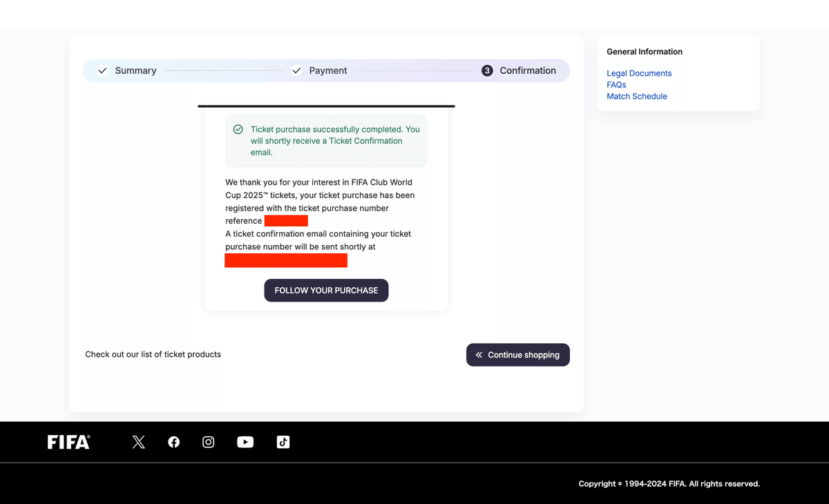Click the copyright 1994-2024 FIFA text
Viewport: 829px width, 504px height.
tap(669, 484)
